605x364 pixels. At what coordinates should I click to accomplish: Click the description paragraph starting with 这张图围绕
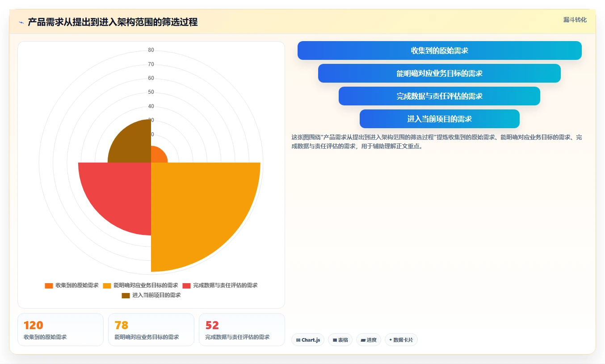(x=437, y=142)
